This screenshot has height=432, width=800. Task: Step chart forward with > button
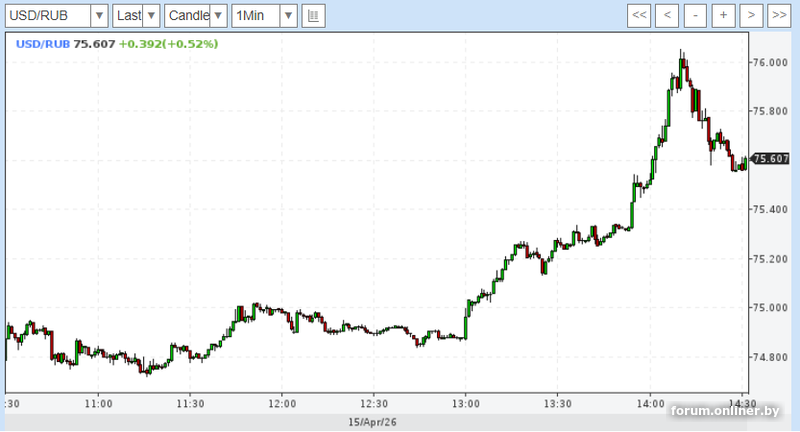(x=751, y=15)
